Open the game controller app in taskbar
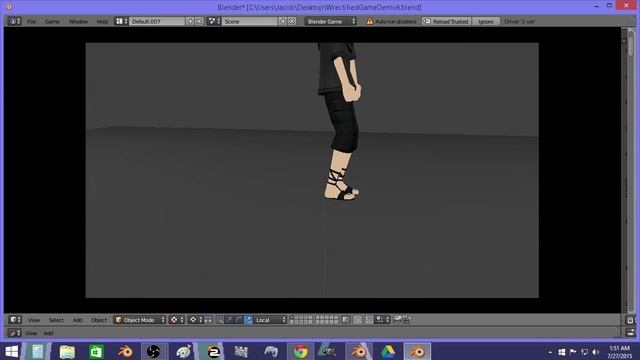This screenshot has width=640, height=360. pos(271,351)
